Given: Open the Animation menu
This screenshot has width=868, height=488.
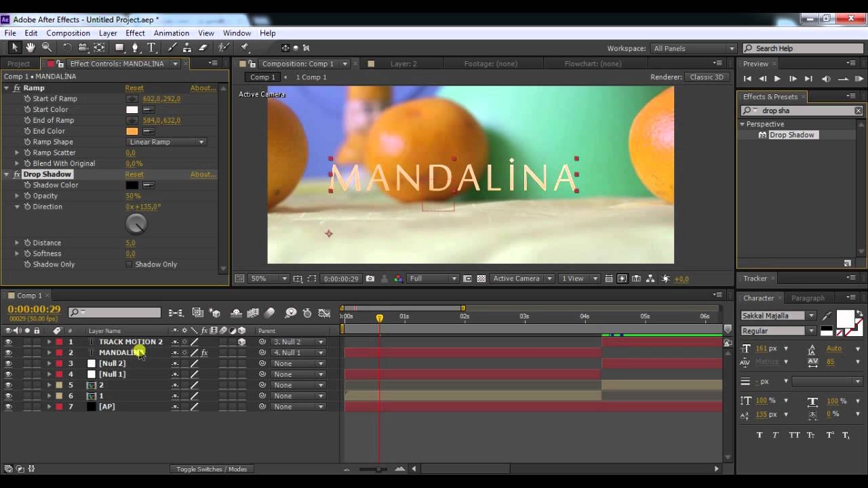Looking at the screenshot, I should (x=172, y=33).
